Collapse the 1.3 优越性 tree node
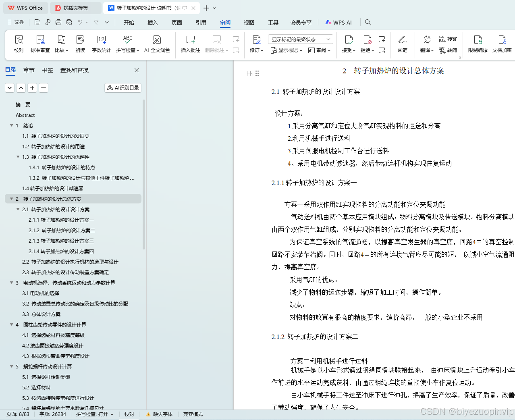Viewport: 515px width, 420px height. [x=18, y=157]
